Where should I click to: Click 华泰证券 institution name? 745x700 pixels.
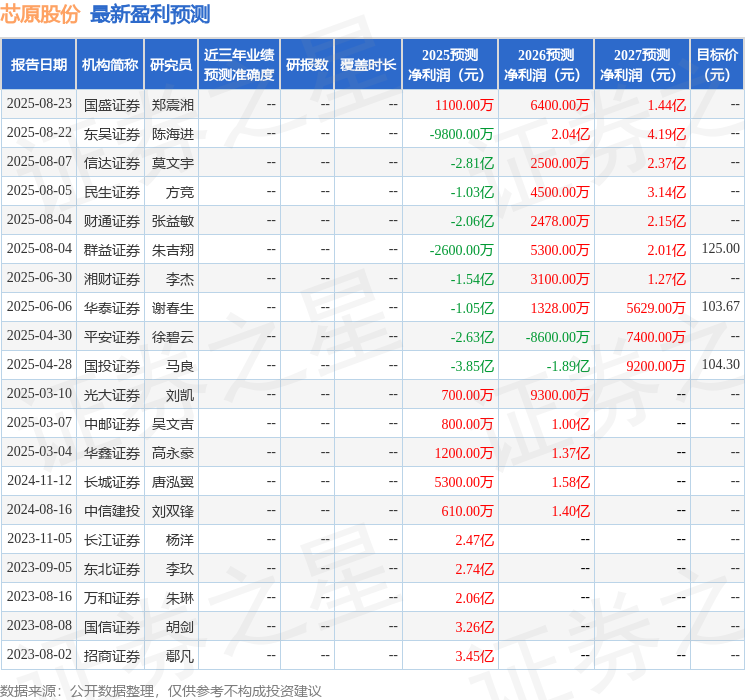point(112,308)
